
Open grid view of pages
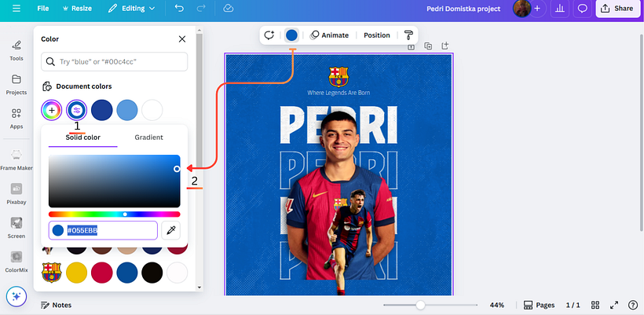click(x=595, y=305)
